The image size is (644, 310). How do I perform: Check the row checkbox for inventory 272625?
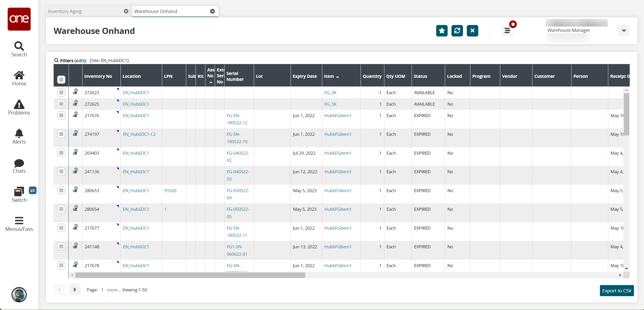click(x=61, y=104)
